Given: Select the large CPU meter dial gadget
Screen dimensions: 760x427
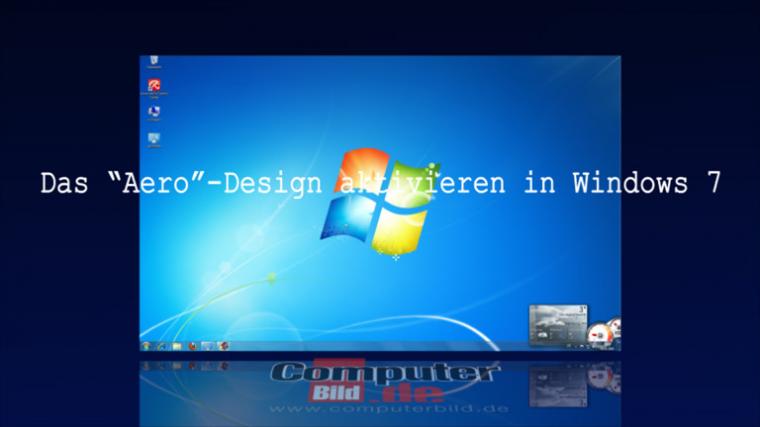Looking at the screenshot, I should click(x=598, y=335).
